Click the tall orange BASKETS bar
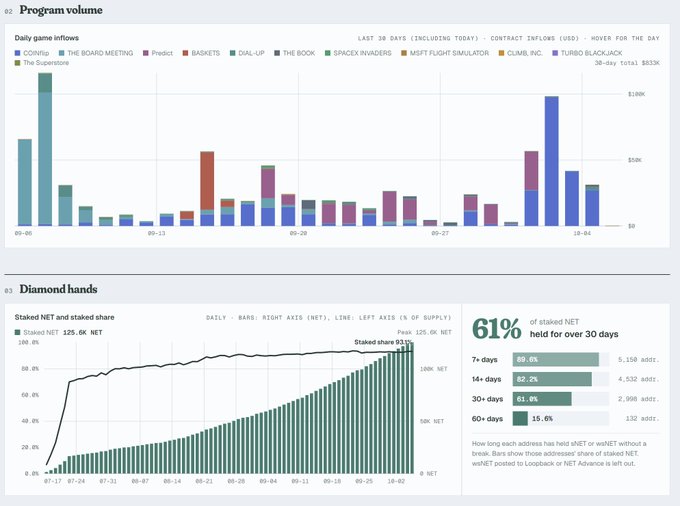This screenshot has width=680, height=506. (207, 180)
